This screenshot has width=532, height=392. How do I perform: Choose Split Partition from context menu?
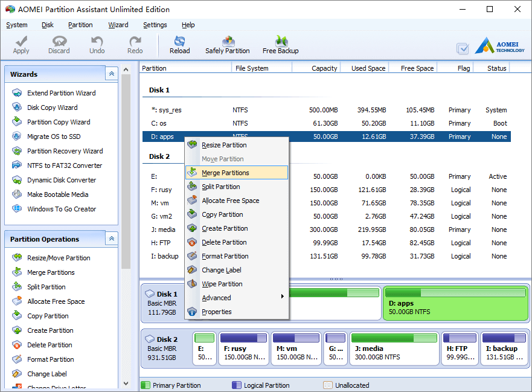tap(237, 187)
